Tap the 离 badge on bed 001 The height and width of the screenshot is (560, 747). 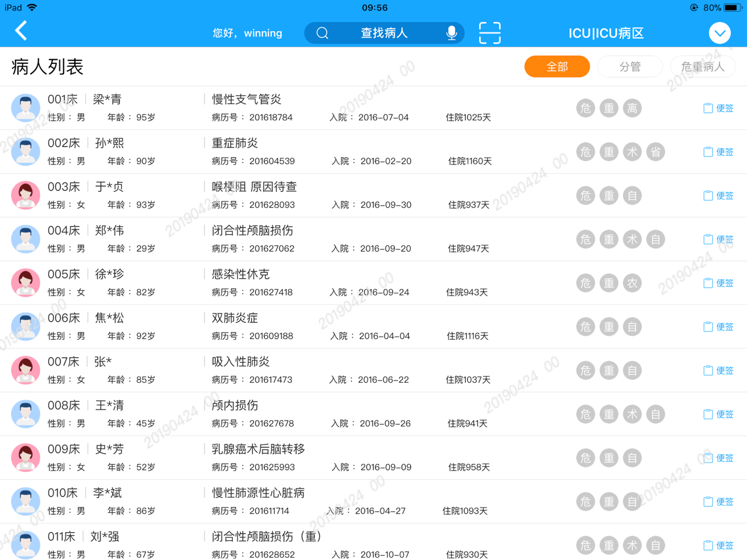click(632, 108)
